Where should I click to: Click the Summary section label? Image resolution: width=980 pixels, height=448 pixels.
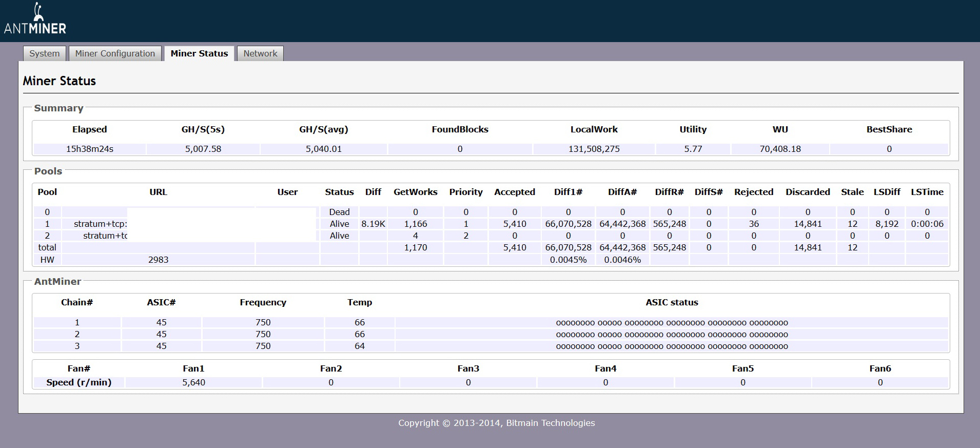point(58,108)
